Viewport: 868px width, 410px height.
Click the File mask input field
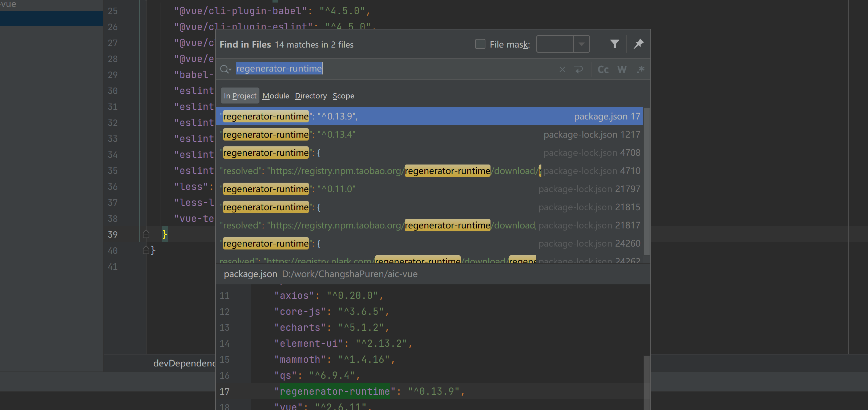click(555, 44)
